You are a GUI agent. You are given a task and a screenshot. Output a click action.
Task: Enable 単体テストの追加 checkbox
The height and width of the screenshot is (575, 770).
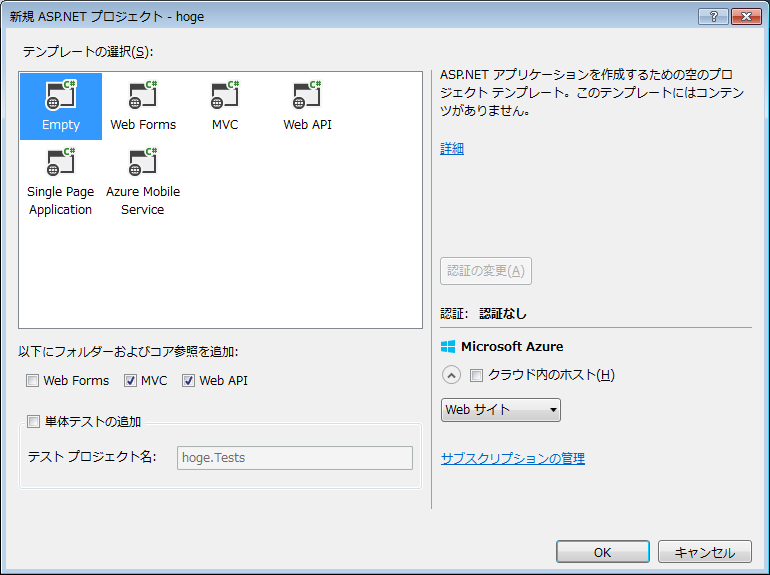point(34,422)
